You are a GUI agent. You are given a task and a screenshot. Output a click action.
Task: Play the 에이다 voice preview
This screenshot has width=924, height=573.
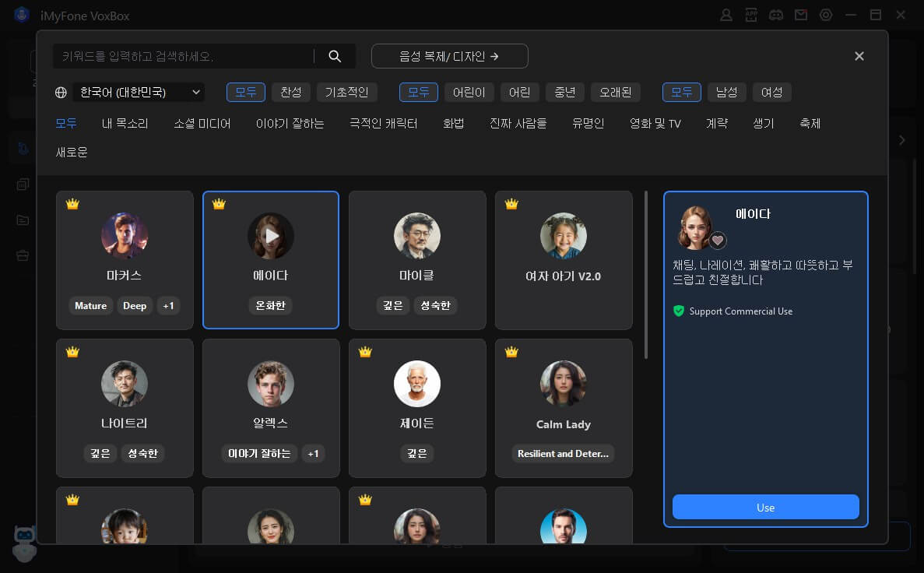[x=271, y=236]
